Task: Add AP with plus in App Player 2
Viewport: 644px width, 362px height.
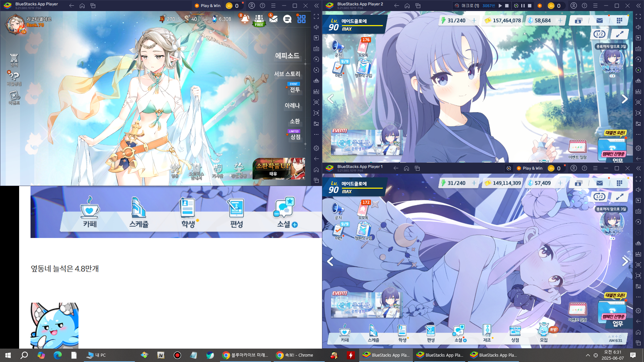Action: (x=474, y=20)
